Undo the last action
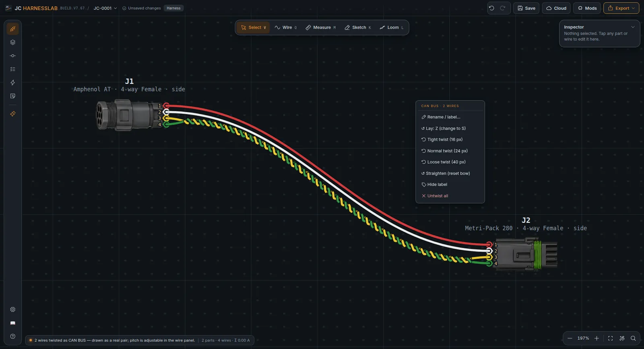 (491, 8)
